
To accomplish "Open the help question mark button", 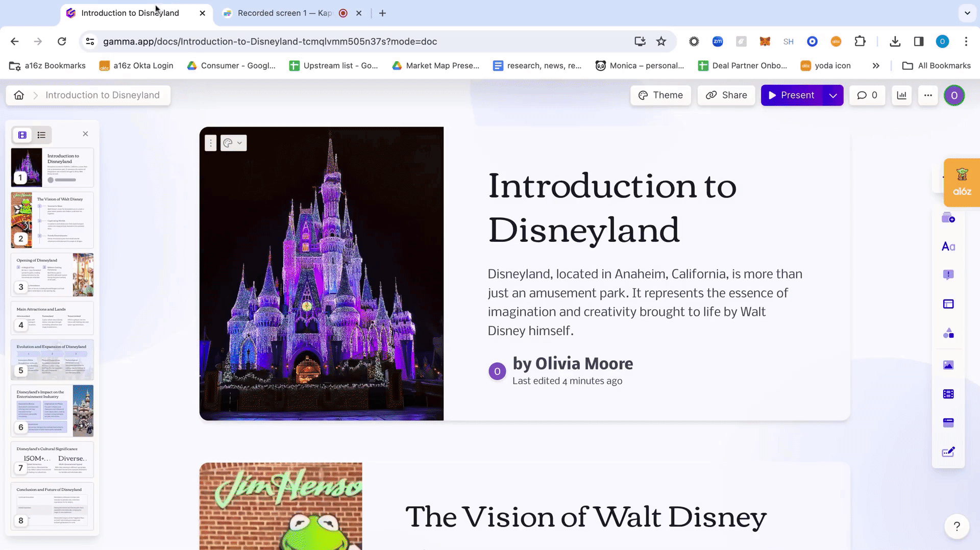I will click(x=957, y=526).
